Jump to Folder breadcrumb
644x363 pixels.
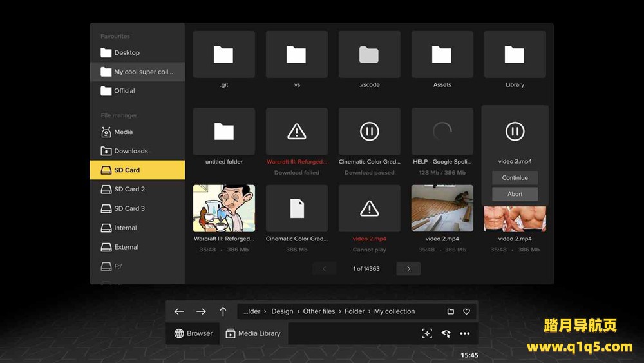(354, 311)
